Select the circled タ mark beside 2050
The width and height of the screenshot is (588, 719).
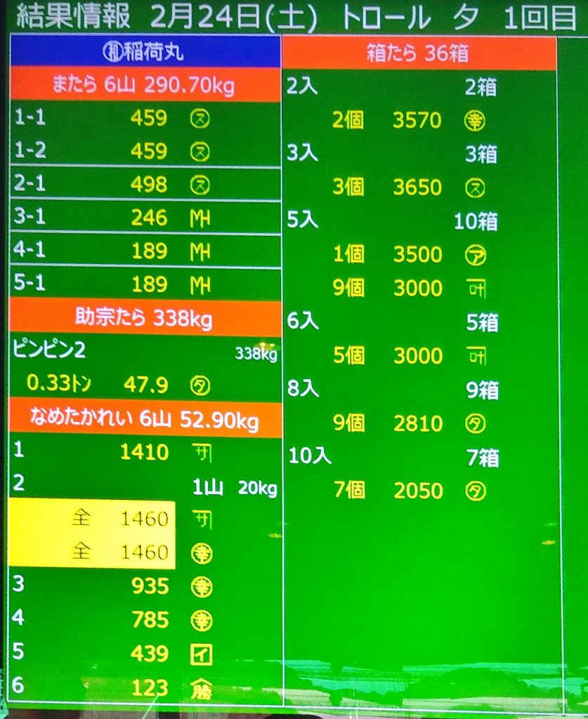click(476, 491)
